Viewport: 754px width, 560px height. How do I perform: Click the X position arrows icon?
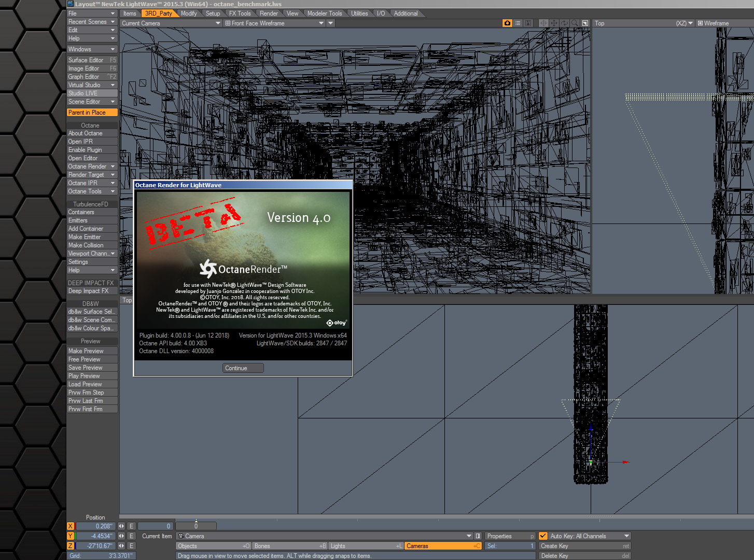click(121, 526)
